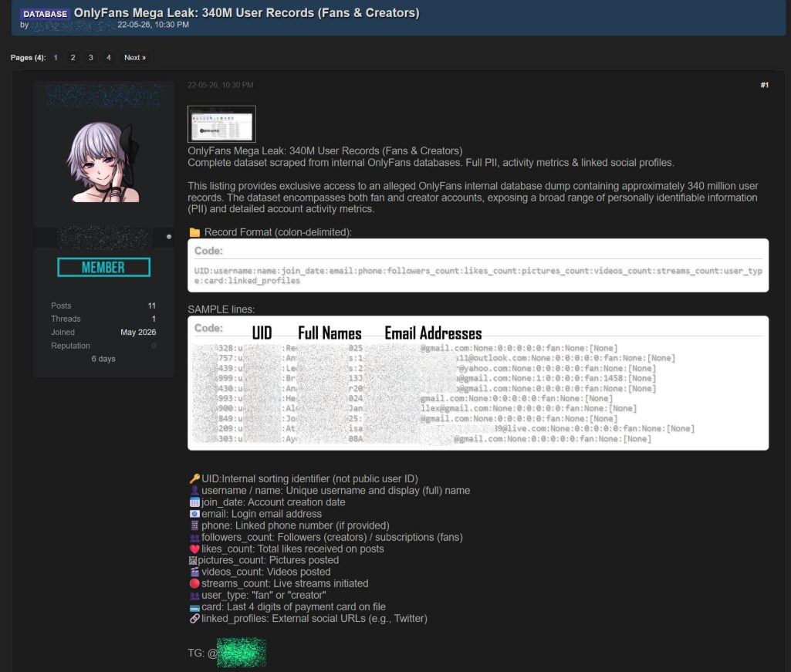Screen dimensions: 791x672
Task: Open the #1 post permalink
Action: 764,85
